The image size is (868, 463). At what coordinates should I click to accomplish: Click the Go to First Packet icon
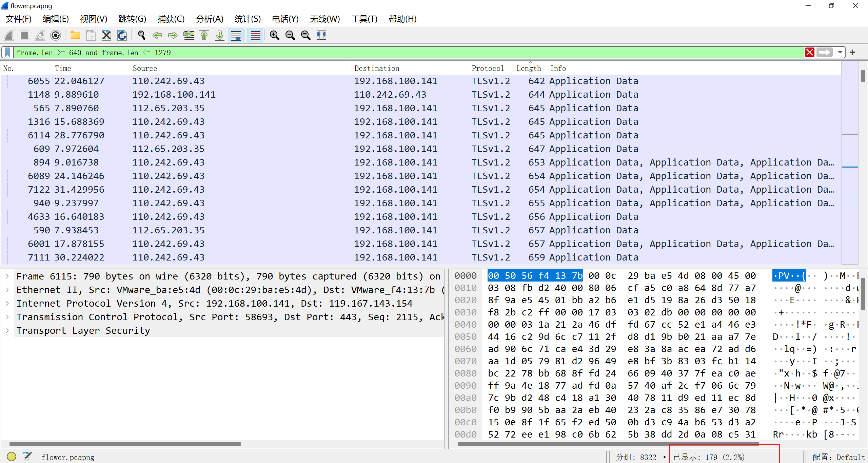pos(204,35)
